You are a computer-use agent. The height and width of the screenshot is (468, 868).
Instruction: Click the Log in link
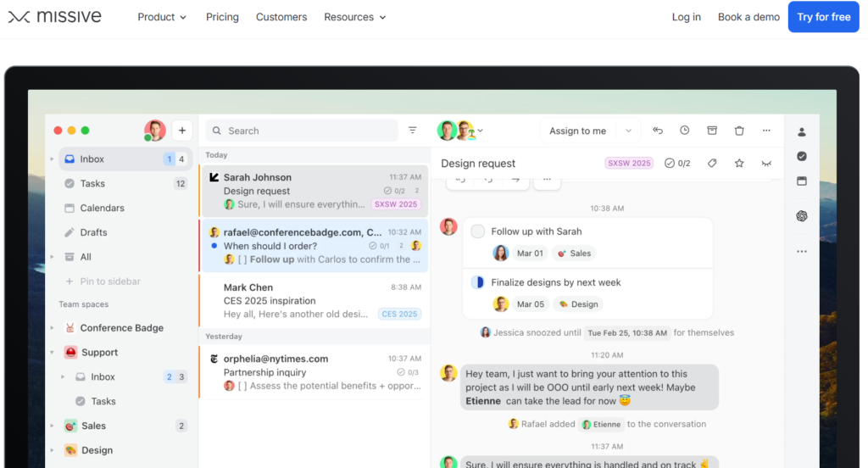686,17
